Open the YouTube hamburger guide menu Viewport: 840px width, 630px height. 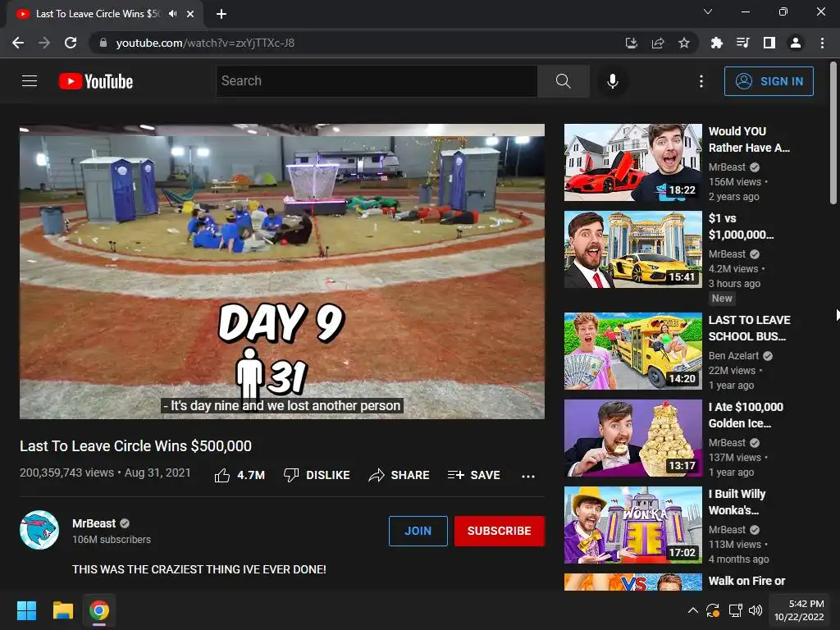point(30,81)
